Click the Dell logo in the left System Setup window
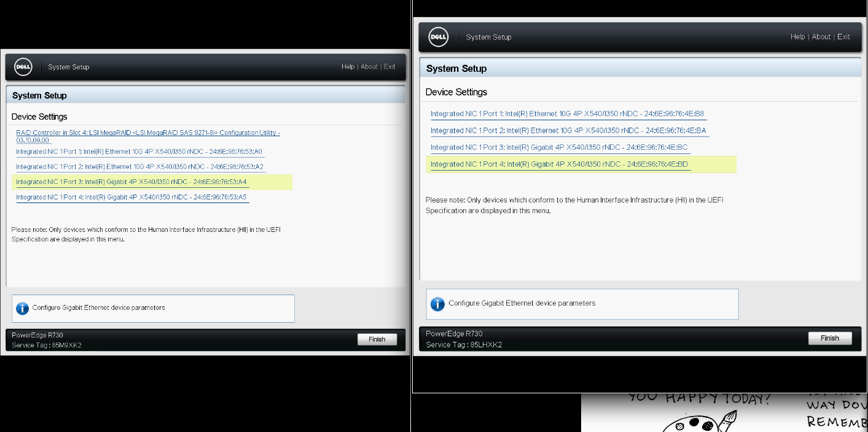Screen dimensions: 868x432 tap(23, 67)
